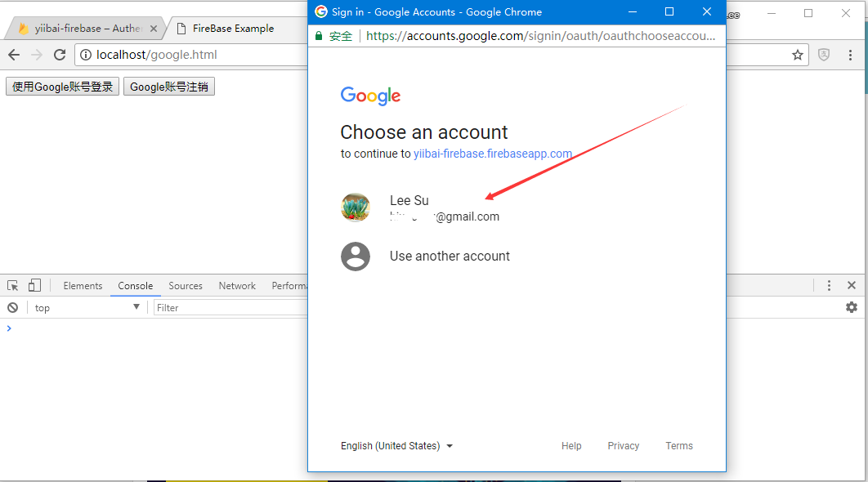Image resolution: width=868 pixels, height=482 pixels.
Task: Switch to the Elements tab
Action: click(83, 285)
